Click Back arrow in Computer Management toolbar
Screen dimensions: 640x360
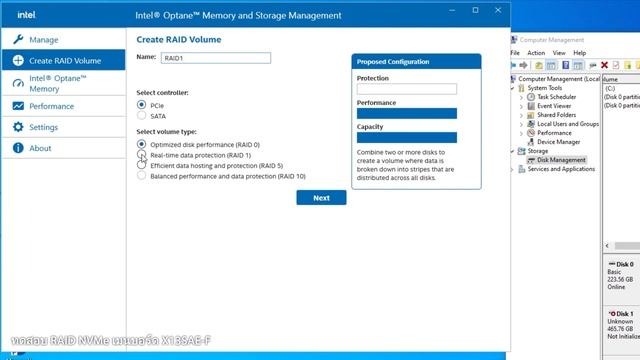pos(513,65)
